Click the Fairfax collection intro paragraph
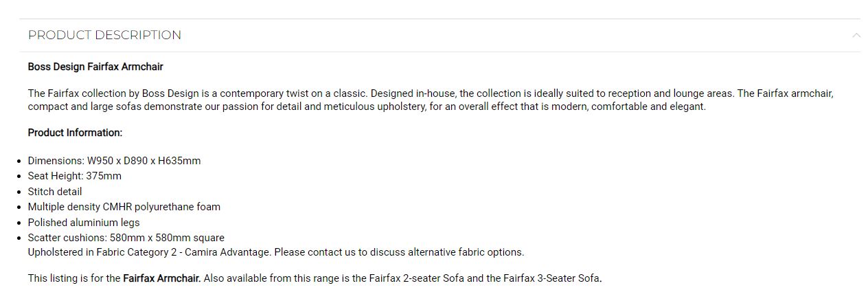This screenshot has width=868, height=290. (x=431, y=100)
